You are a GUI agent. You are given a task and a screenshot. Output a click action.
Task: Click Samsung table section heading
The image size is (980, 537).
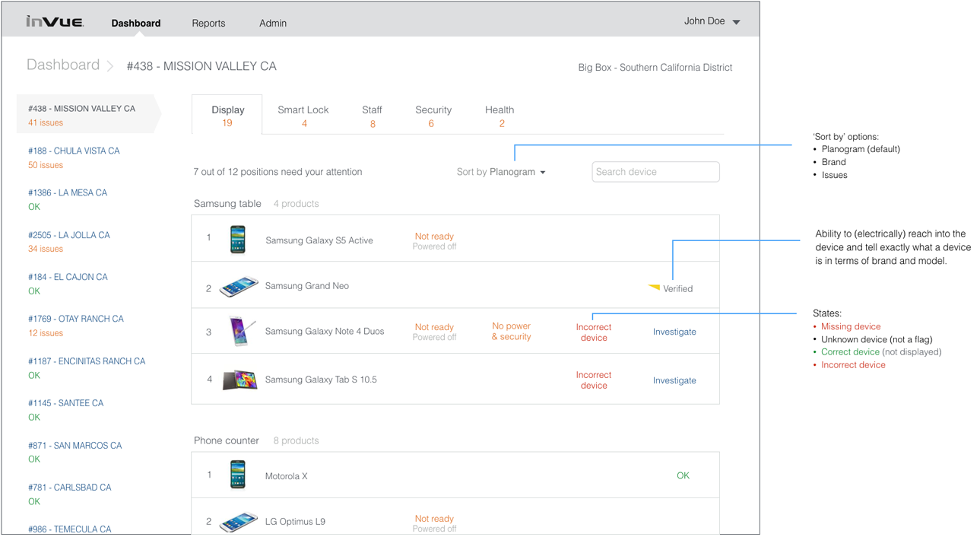click(227, 204)
